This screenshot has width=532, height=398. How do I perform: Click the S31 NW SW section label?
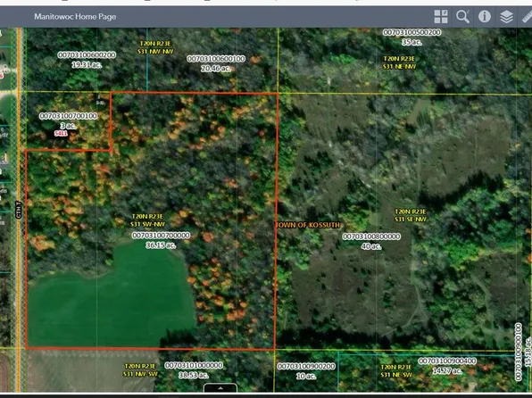click(140, 374)
